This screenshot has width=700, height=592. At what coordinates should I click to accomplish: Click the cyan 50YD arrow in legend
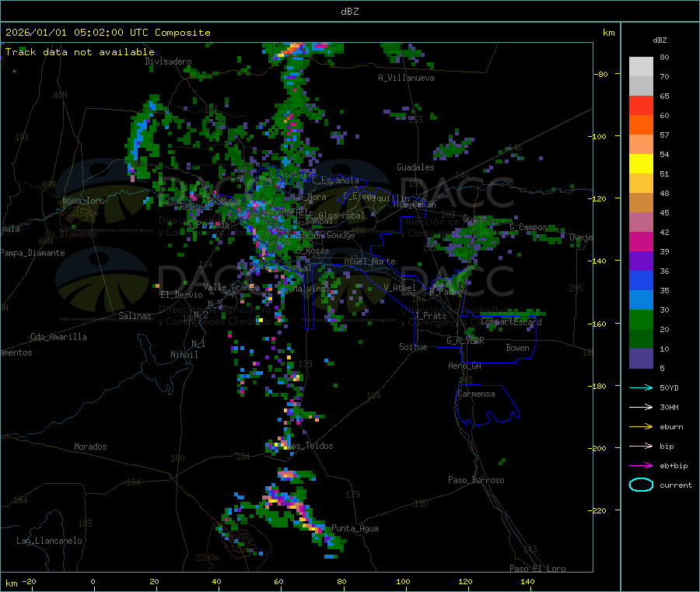(x=641, y=387)
